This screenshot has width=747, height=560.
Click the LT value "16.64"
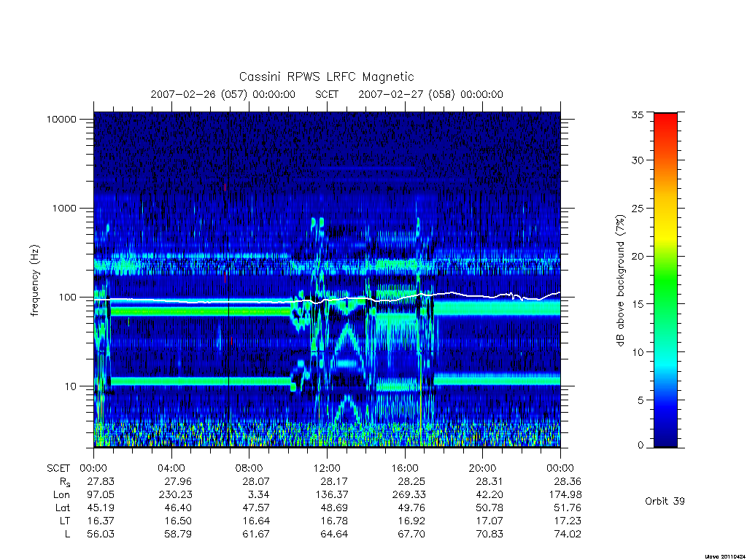(x=256, y=521)
